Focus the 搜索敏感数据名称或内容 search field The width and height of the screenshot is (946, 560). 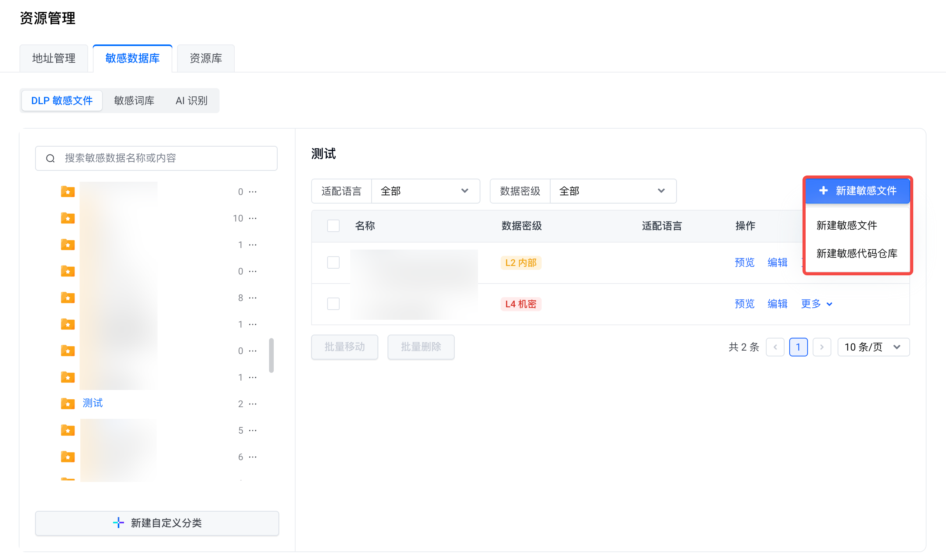[156, 158]
